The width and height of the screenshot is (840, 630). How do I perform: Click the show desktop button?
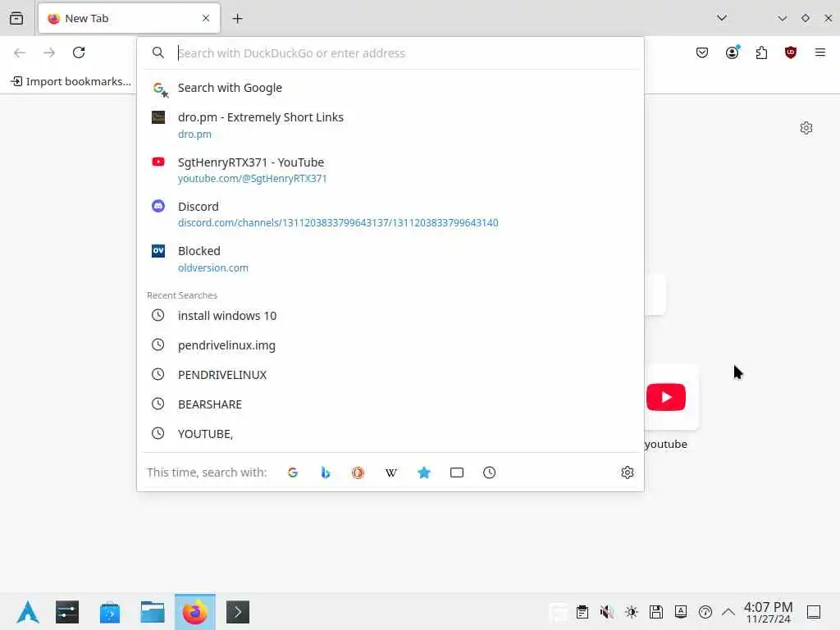pyautogui.click(x=813, y=612)
